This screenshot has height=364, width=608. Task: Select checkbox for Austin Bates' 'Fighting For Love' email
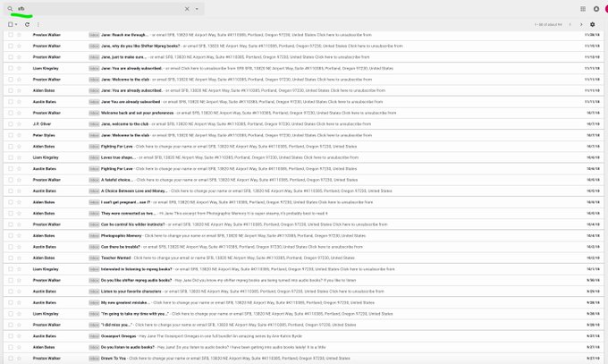point(11,169)
